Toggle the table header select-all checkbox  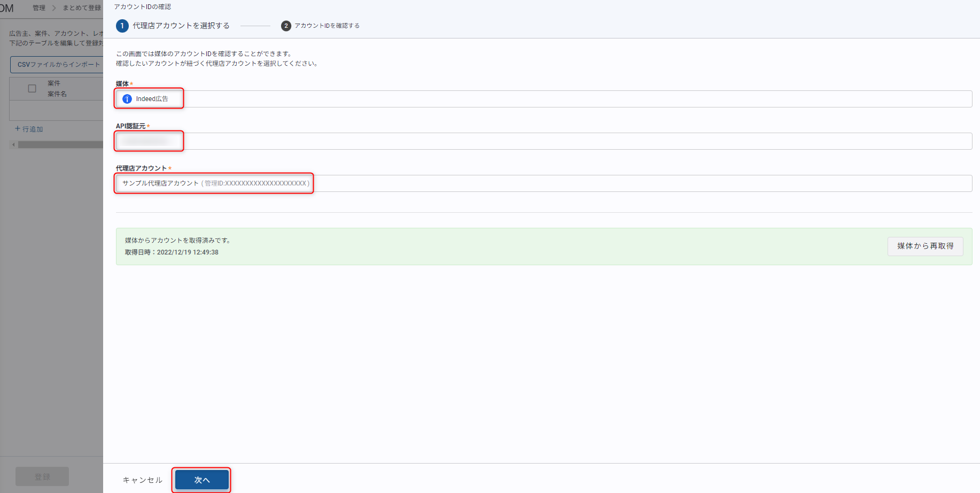tap(32, 89)
